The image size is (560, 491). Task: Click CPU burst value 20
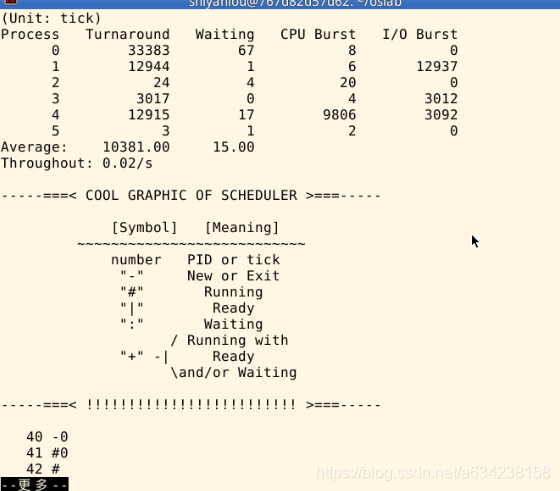click(348, 82)
